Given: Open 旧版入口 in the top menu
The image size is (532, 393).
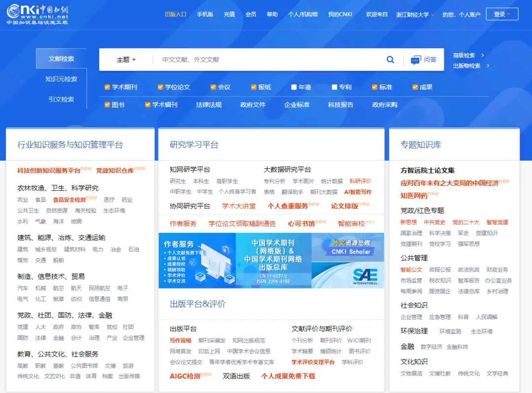Looking at the screenshot, I should tap(175, 14).
